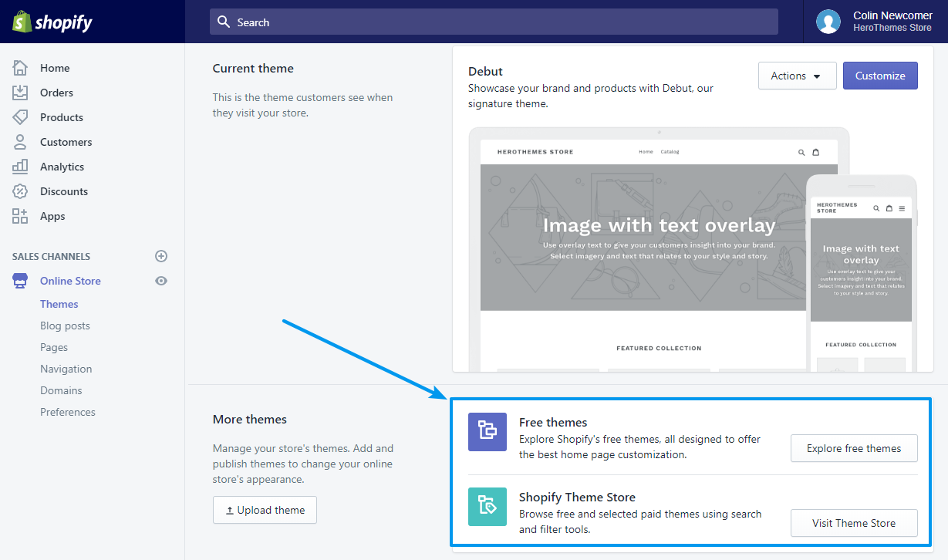Image resolution: width=948 pixels, height=560 pixels.
Task: Click the Products tag icon
Action: 20,117
